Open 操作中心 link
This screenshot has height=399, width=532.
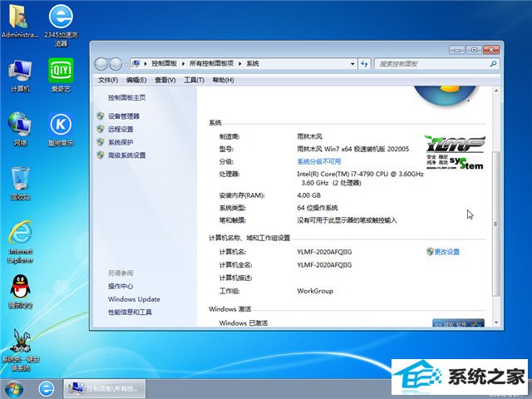pyautogui.click(x=121, y=286)
